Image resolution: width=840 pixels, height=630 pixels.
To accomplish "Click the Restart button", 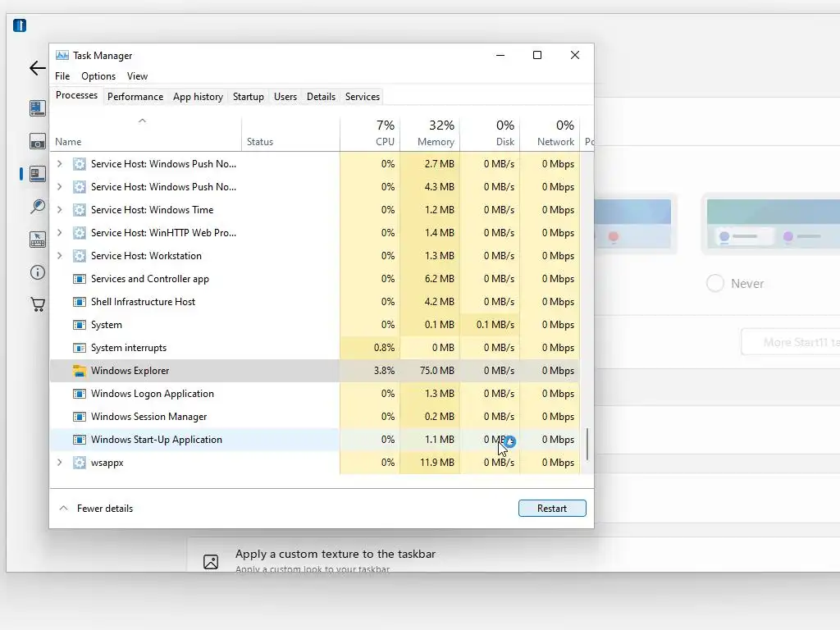I will tap(552, 509).
